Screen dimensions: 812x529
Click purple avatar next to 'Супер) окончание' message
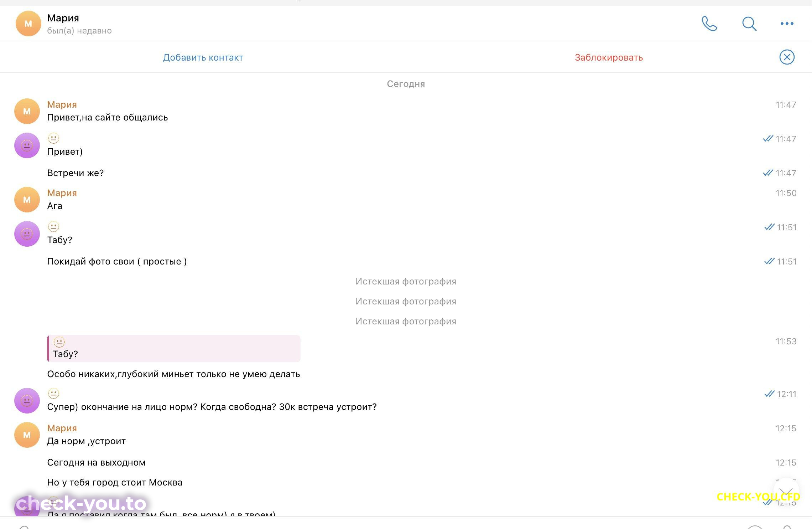[x=27, y=401]
